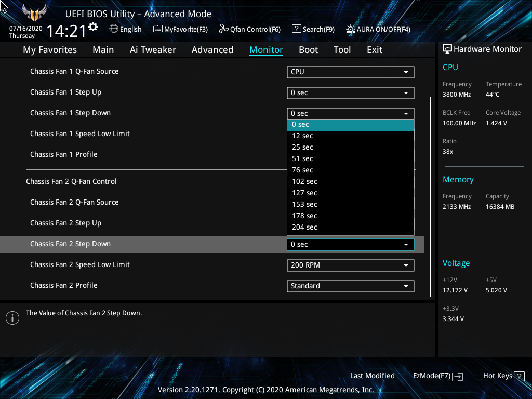Select Chassis Fan 2 Q-Fan Control label
Screen dimensions: 532x399
click(71, 181)
